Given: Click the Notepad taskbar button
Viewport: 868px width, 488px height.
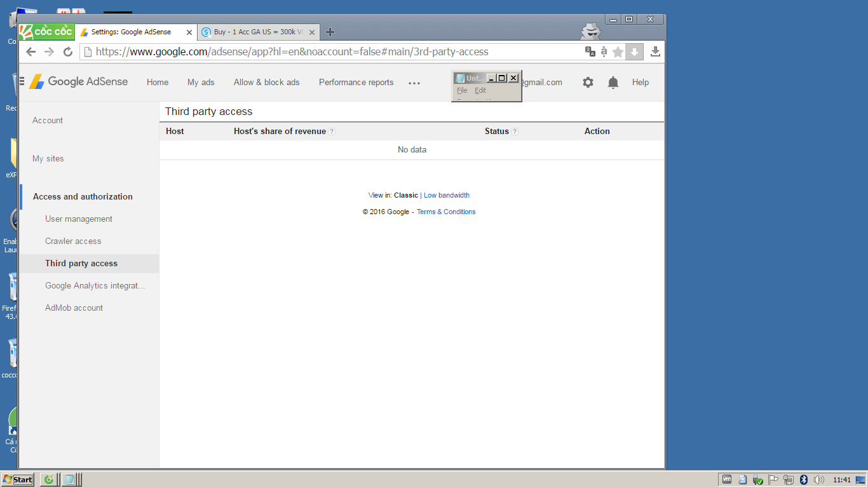Looking at the screenshot, I should point(69,480).
